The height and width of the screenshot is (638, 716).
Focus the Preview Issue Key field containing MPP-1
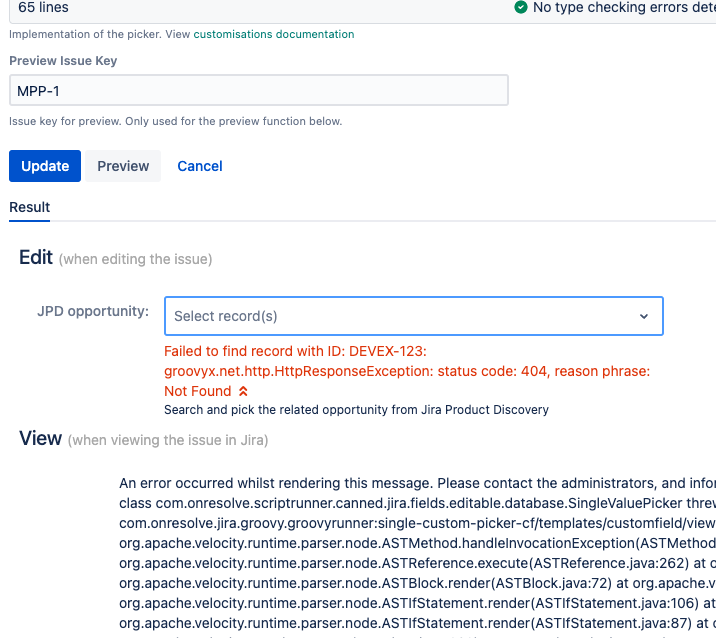(x=258, y=90)
